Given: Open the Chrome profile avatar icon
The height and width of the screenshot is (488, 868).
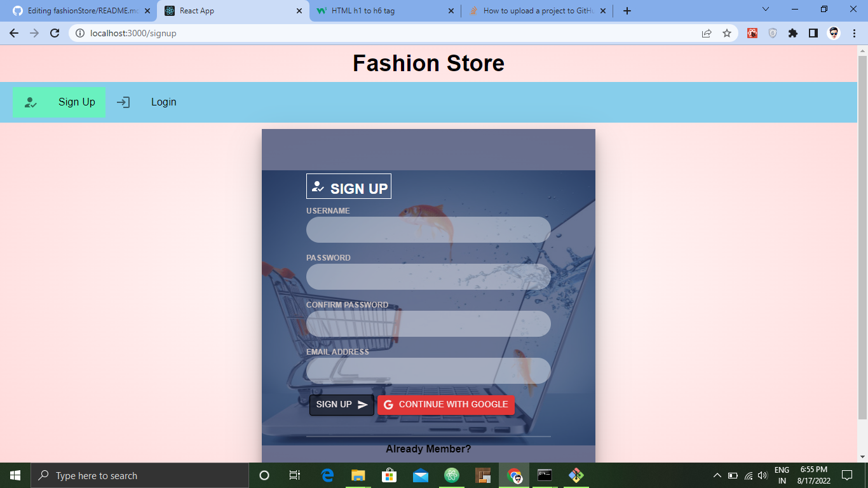Looking at the screenshot, I should click(834, 32).
